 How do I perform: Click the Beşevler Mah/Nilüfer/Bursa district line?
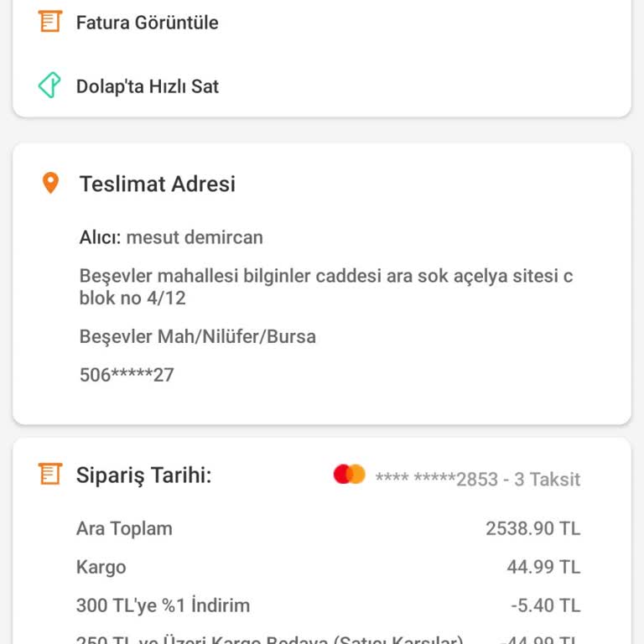197,337
